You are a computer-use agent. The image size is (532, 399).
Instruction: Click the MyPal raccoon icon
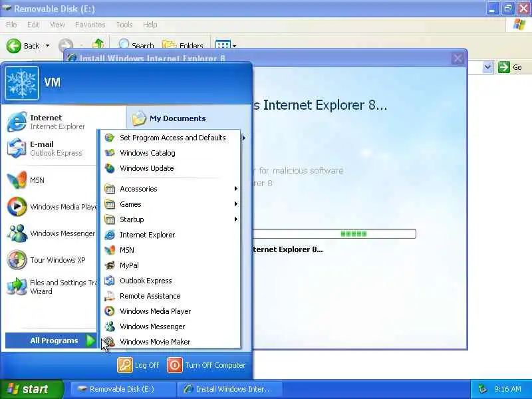point(110,265)
